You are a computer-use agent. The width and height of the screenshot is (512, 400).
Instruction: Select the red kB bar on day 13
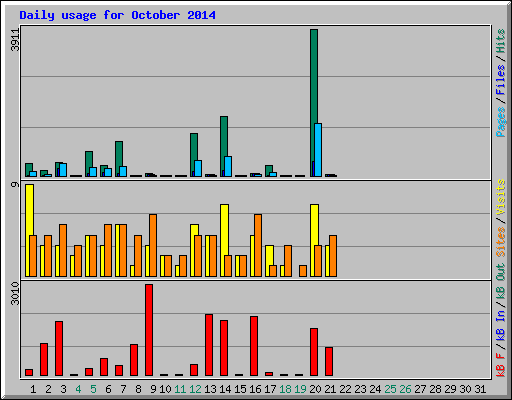pyautogui.click(x=209, y=345)
